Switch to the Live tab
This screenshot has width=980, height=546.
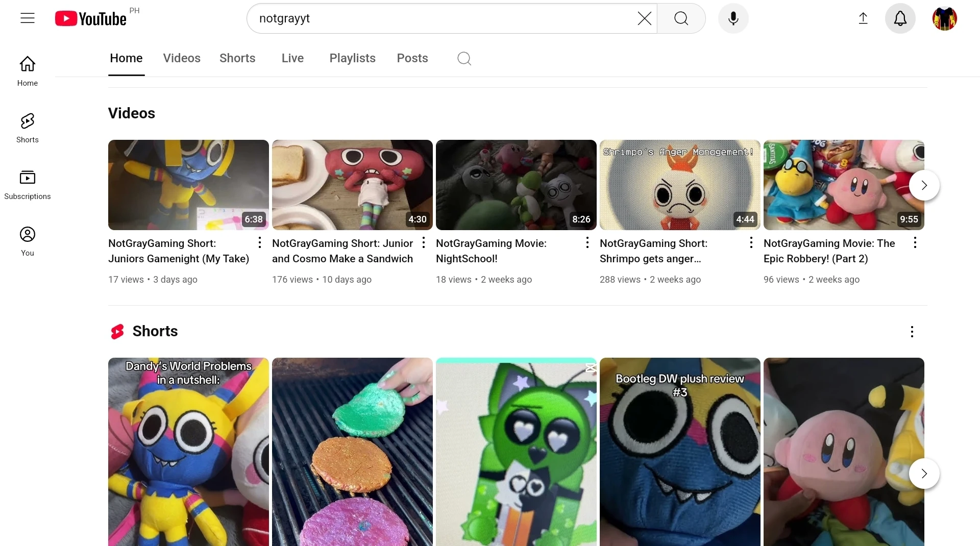[x=292, y=58]
